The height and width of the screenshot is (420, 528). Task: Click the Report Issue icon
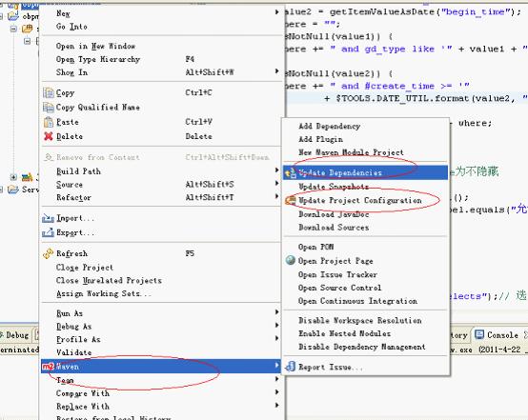291,367
